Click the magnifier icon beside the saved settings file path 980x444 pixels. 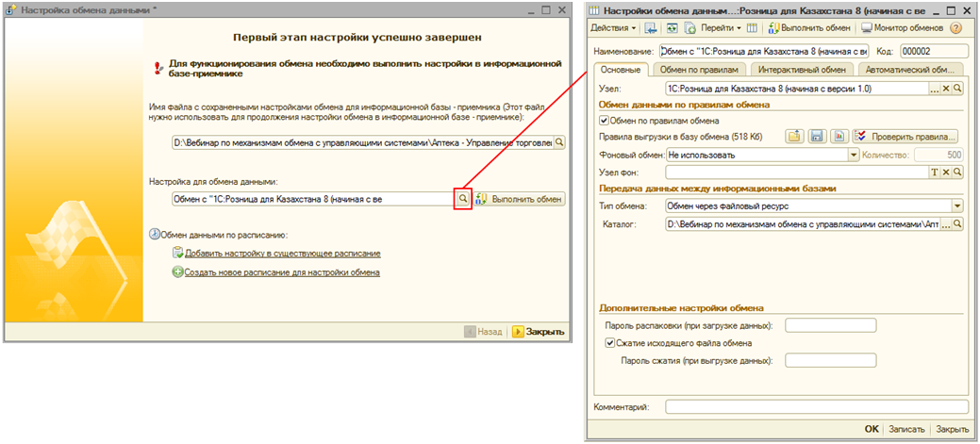[558, 142]
